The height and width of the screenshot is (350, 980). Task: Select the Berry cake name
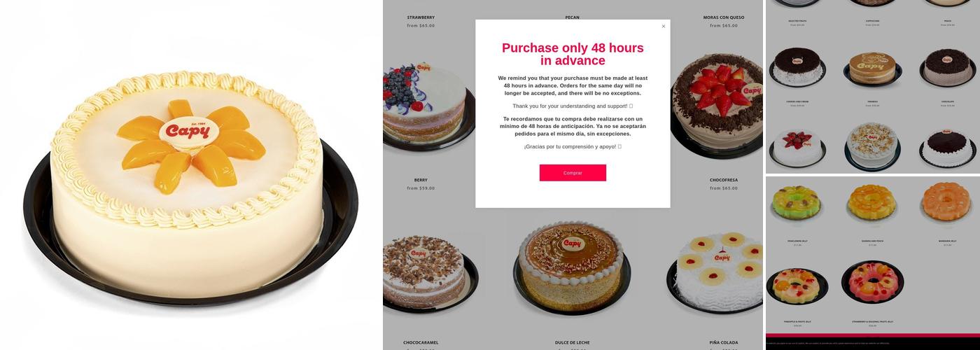421,180
